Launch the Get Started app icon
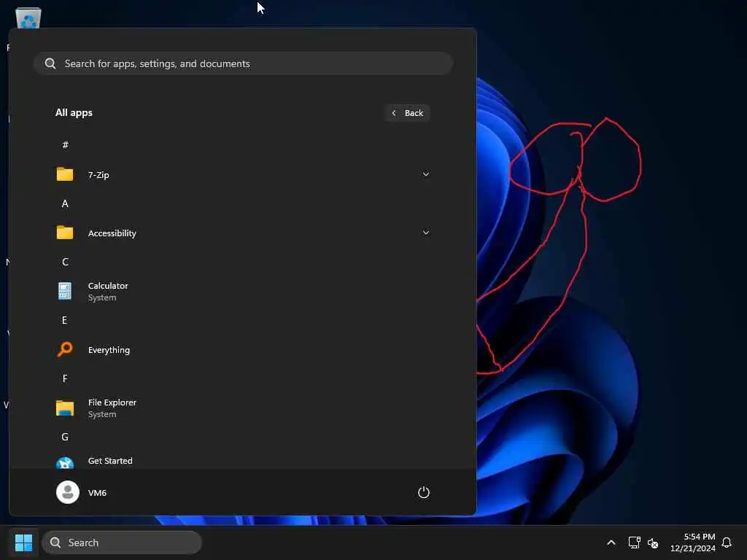The image size is (747, 560). 65,462
